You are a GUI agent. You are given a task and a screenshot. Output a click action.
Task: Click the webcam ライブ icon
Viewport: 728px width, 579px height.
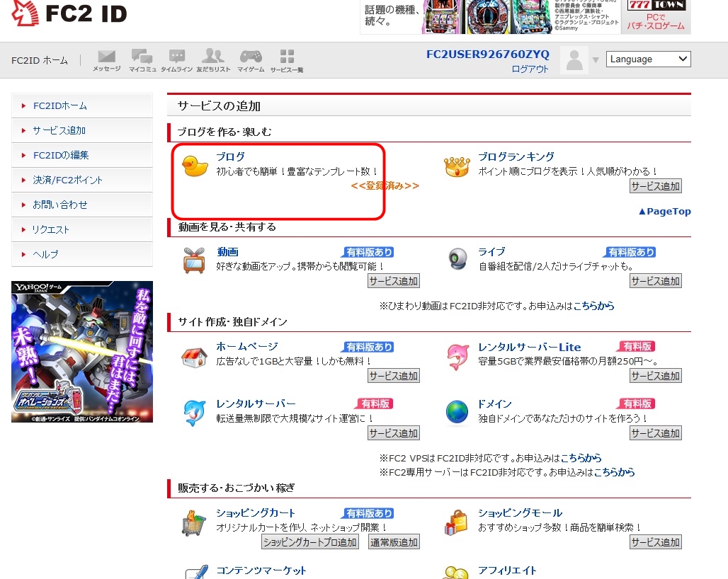point(458,259)
